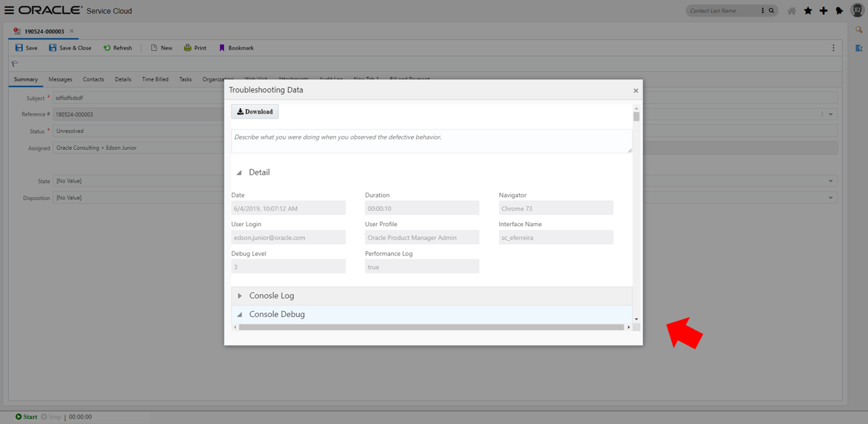Click the Performance Log field
The height and width of the screenshot is (424, 868).
tap(422, 266)
